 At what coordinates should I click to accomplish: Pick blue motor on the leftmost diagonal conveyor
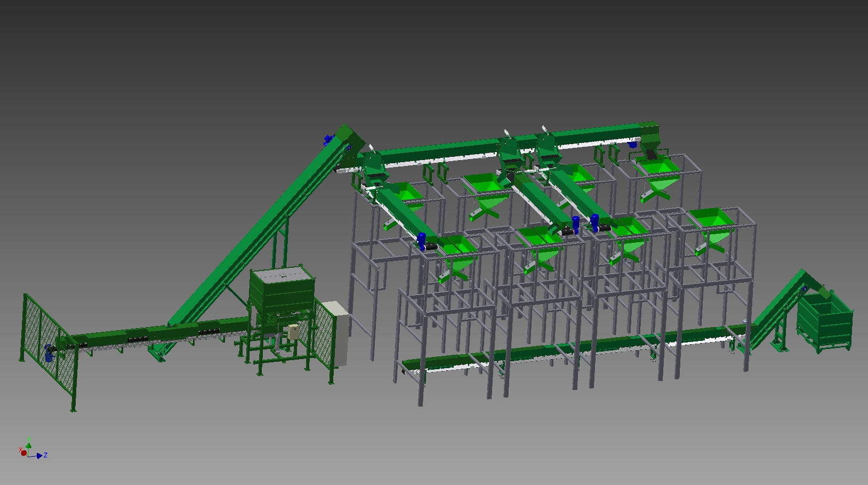coord(422,240)
